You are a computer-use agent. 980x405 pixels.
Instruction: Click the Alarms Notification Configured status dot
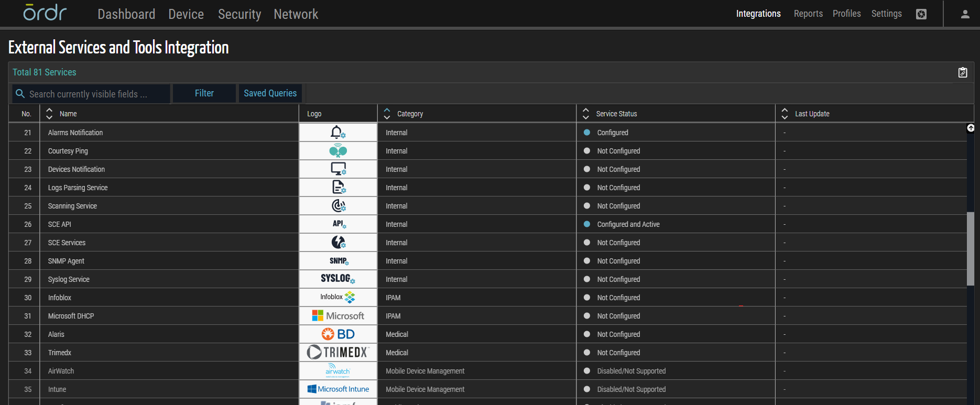click(x=587, y=133)
